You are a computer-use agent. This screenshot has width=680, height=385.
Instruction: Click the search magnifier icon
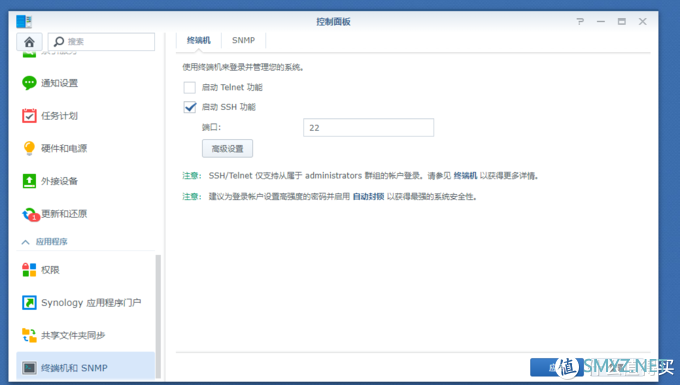tap(59, 42)
